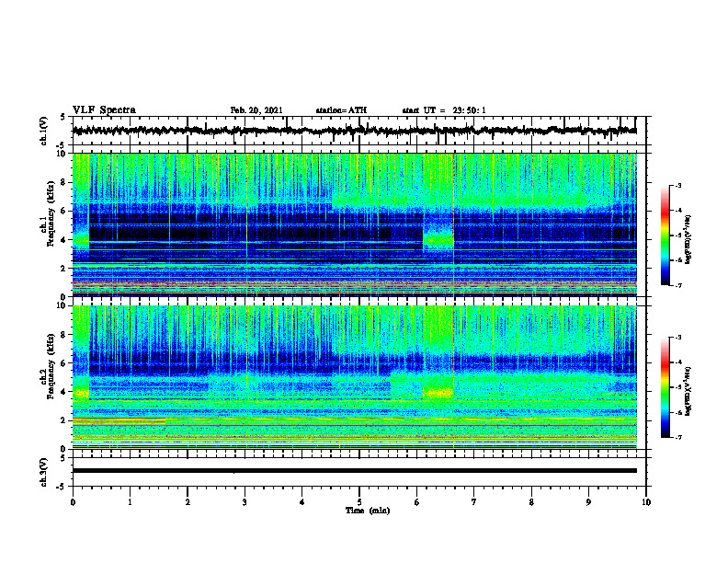Viewport: 728px width, 563px height.
Task: Click the "ch.3(V)" axis label
Action: point(43,472)
